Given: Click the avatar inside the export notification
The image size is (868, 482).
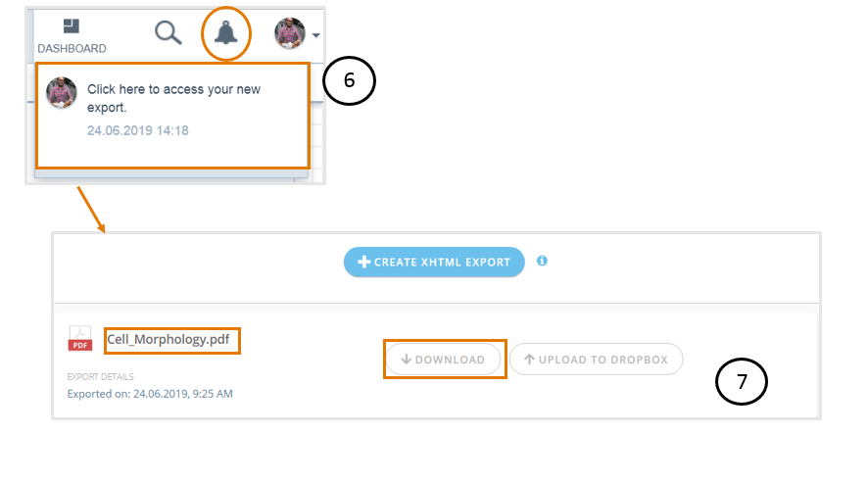Looking at the screenshot, I should point(62,92).
